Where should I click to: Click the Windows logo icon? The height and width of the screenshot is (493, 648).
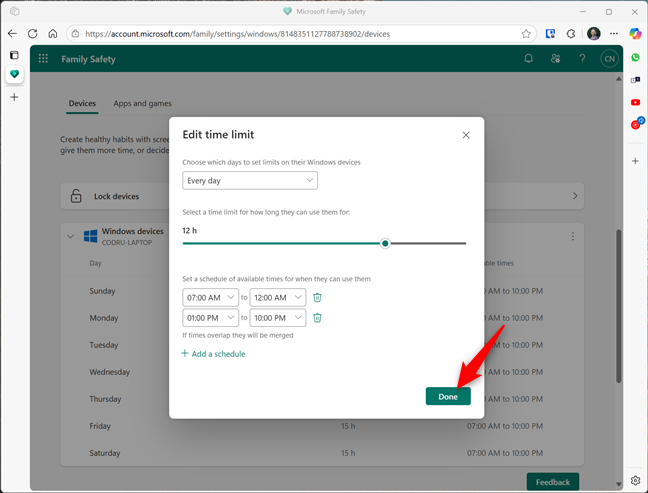pos(91,236)
